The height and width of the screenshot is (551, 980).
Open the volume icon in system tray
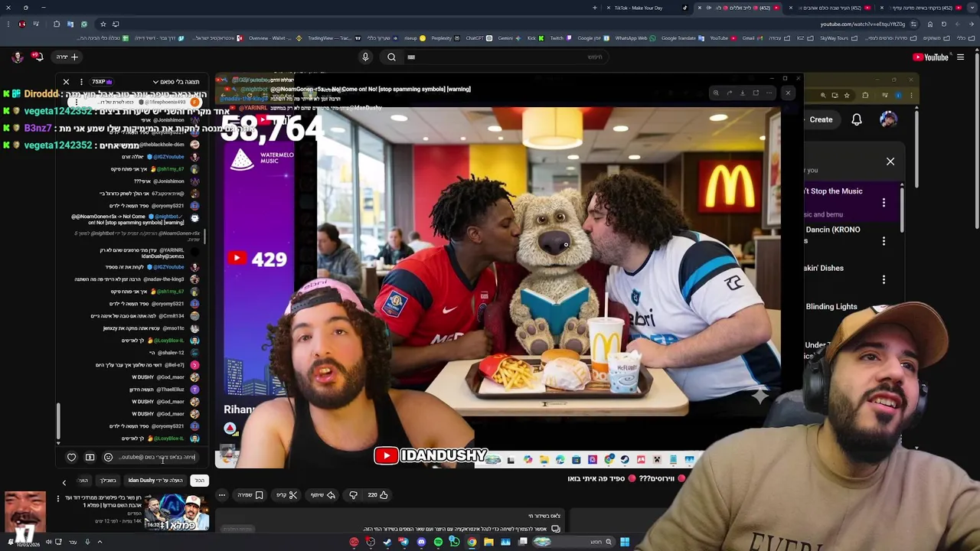pyautogui.click(x=47, y=542)
